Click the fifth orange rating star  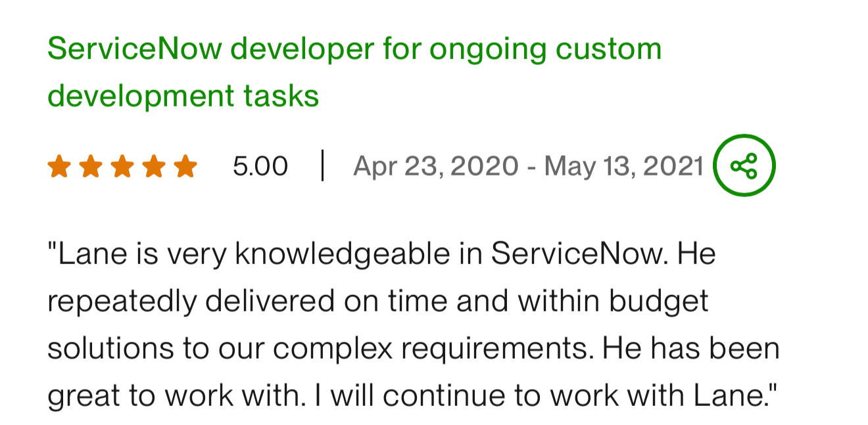pyautogui.click(x=185, y=166)
